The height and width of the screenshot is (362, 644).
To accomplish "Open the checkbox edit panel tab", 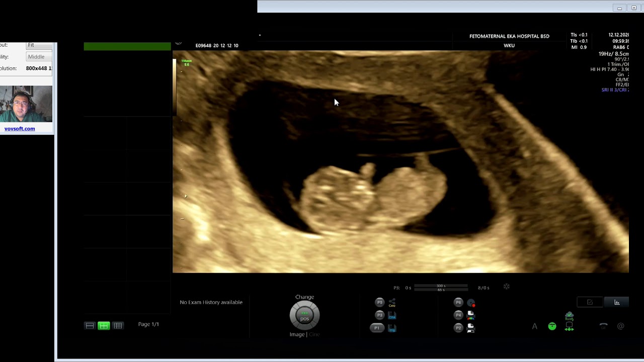I will pos(590,302).
